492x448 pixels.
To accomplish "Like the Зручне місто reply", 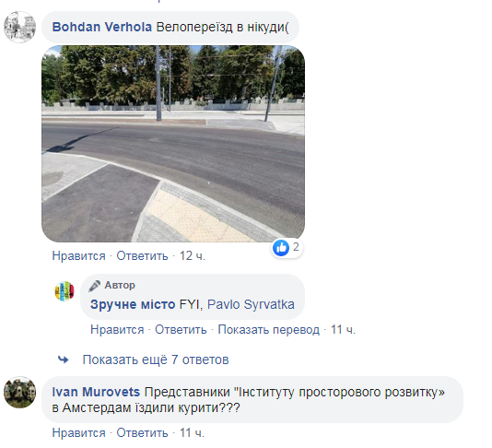I will point(117,330).
